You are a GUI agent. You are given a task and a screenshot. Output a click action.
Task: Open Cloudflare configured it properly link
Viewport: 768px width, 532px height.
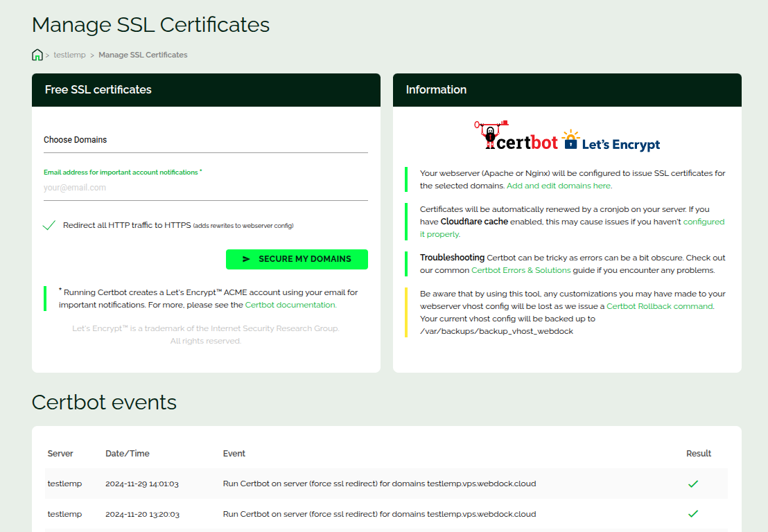[703, 222]
